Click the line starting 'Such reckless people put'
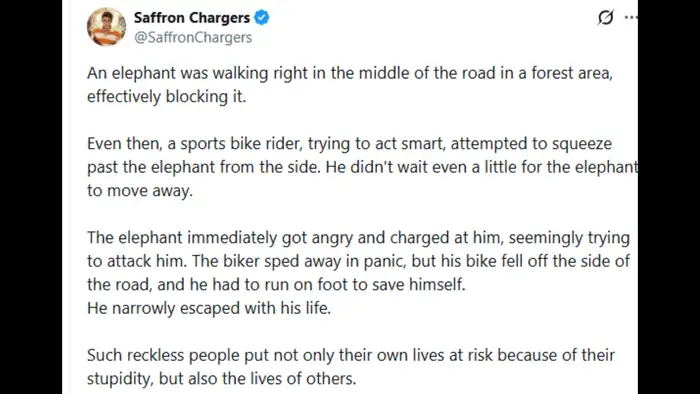 tap(351, 355)
